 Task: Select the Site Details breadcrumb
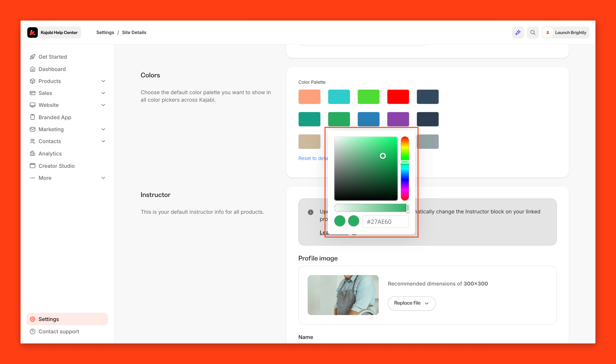pos(134,32)
